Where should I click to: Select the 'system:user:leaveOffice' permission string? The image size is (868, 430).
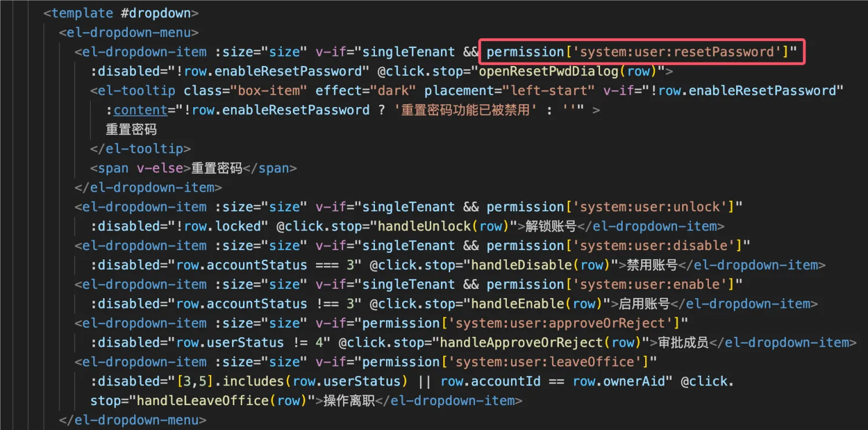coord(545,362)
